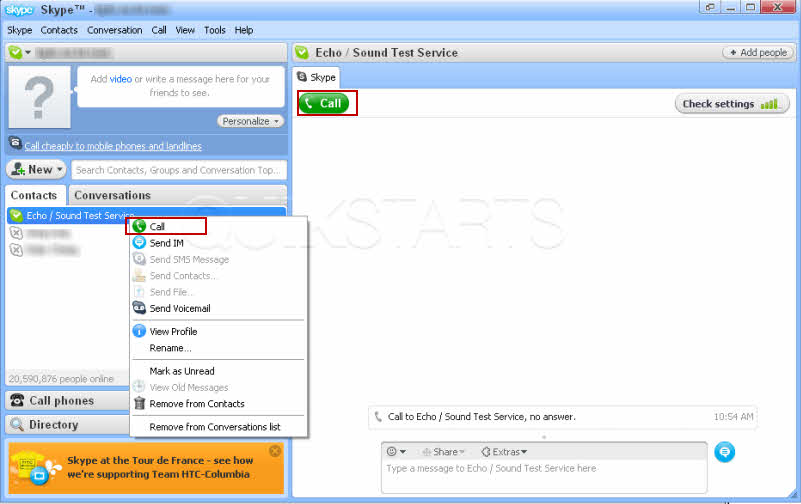Screen dimensions: 801x504
Task: Open the Directory panel
Action: (67, 424)
